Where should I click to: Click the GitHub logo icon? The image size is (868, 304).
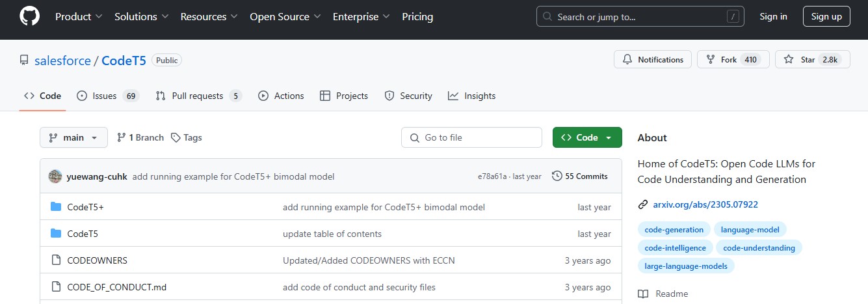(29, 17)
